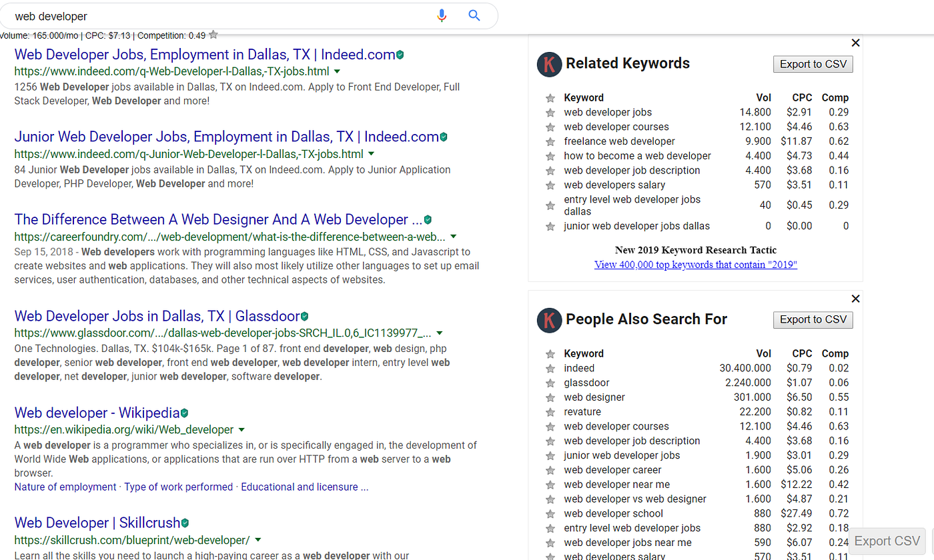This screenshot has width=934, height=560.
Task: Click the shield icon beside the Glassdoor result
Action: tap(304, 316)
